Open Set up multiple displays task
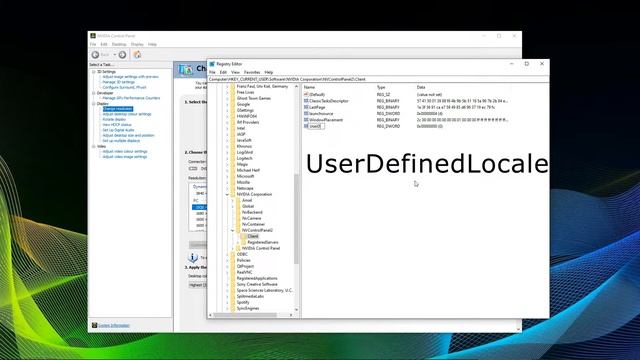This screenshot has width=640, height=360. click(121, 141)
